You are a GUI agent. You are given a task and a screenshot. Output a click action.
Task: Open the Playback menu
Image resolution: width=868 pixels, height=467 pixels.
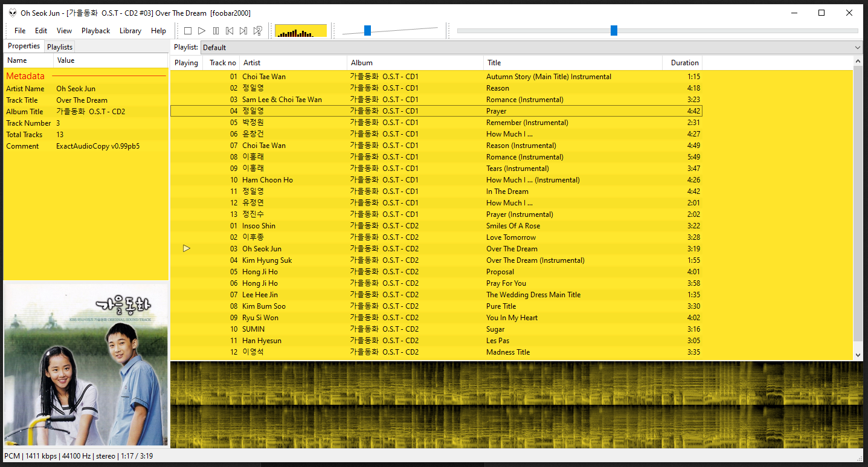(96, 31)
